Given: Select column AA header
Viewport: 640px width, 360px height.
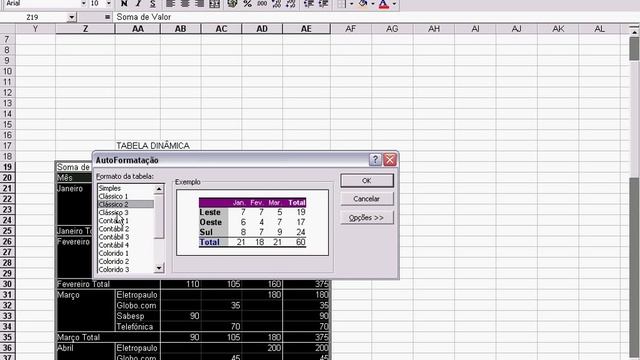Looking at the screenshot, I should [138, 29].
